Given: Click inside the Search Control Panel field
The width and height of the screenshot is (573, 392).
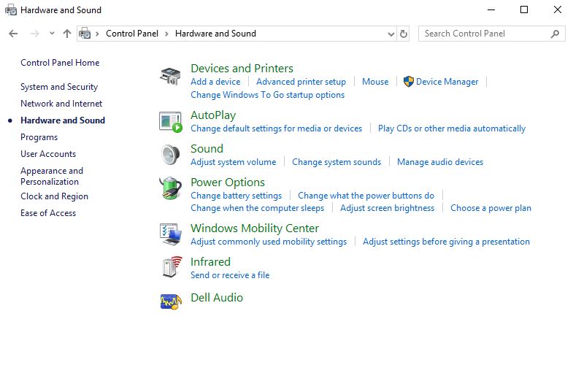Looking at the screenshot, I should [484, 34].
